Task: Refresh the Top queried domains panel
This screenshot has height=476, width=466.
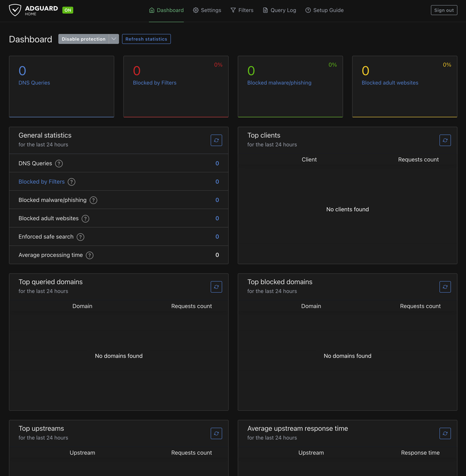Action: coord(216,286)
